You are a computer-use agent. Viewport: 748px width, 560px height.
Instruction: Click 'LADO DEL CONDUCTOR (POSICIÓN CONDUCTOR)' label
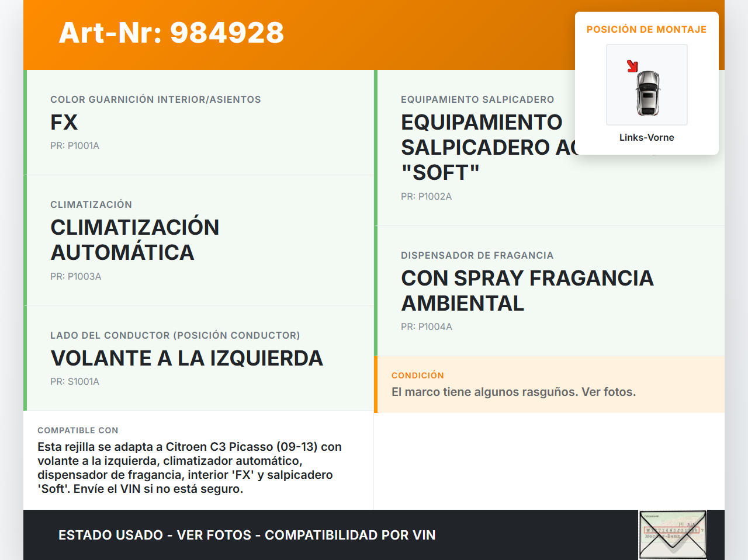175,335
